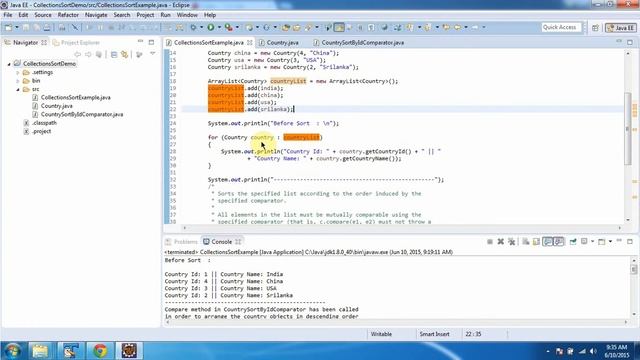Click the Open Type toolbar icon
The image size is (640, 360).
286,27
